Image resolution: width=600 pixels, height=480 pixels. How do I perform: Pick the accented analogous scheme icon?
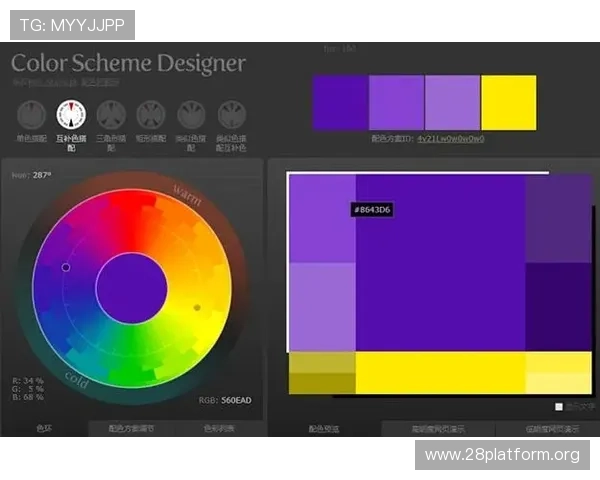[232, 113]
